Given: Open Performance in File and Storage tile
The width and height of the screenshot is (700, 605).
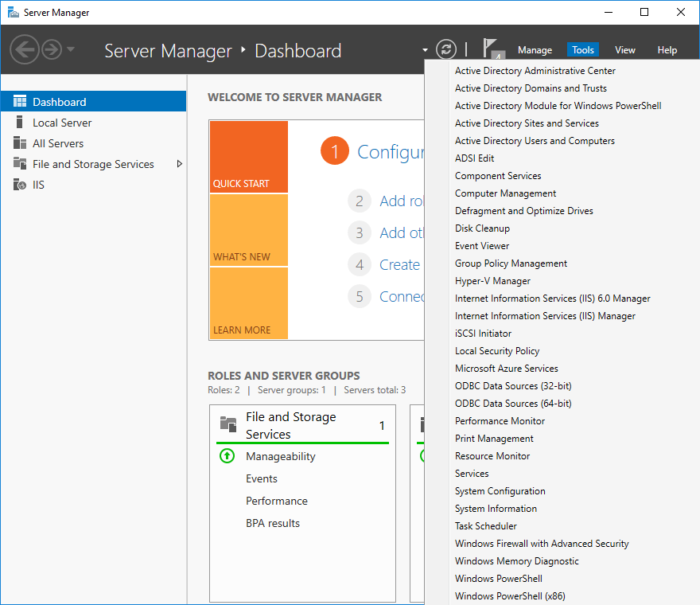Looking at the screenshot, I should pos(277,501).
